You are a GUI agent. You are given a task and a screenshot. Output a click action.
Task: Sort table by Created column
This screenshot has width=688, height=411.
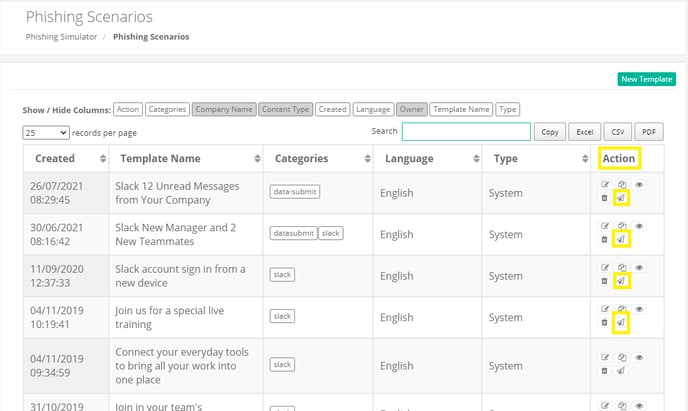click(66, 158)
